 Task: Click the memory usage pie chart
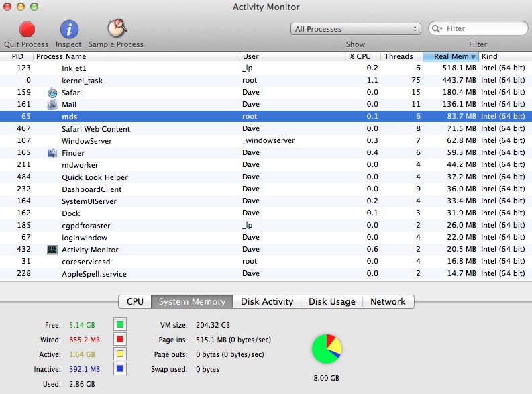[x=327, y=349]
